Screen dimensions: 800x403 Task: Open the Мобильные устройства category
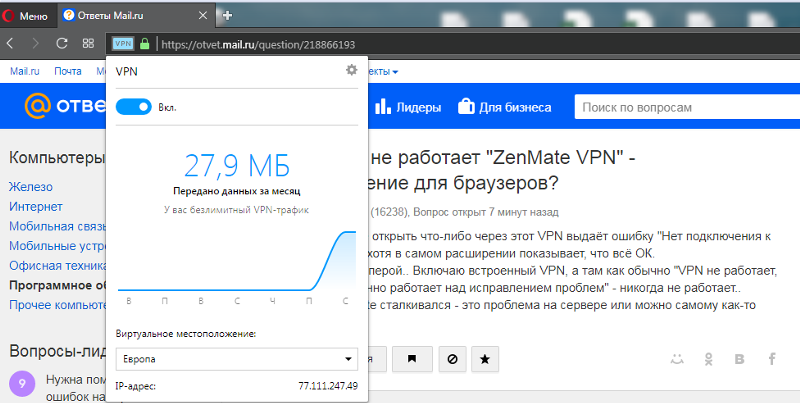click(x=57, y=246)
